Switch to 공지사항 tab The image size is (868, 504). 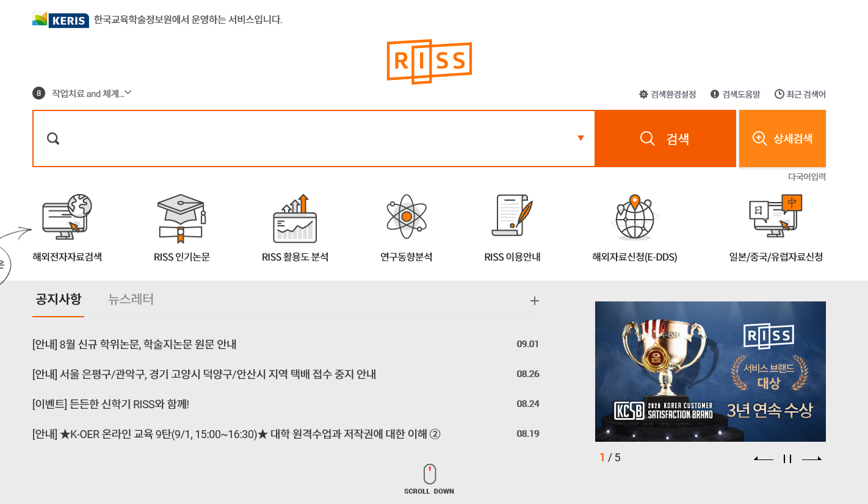[x=58, y=299]
